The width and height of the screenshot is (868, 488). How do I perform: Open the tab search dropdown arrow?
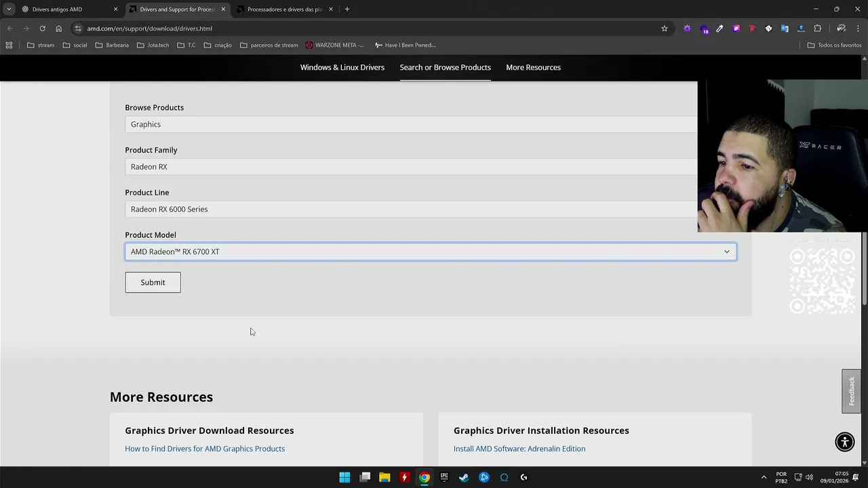[x=9, y=9]
